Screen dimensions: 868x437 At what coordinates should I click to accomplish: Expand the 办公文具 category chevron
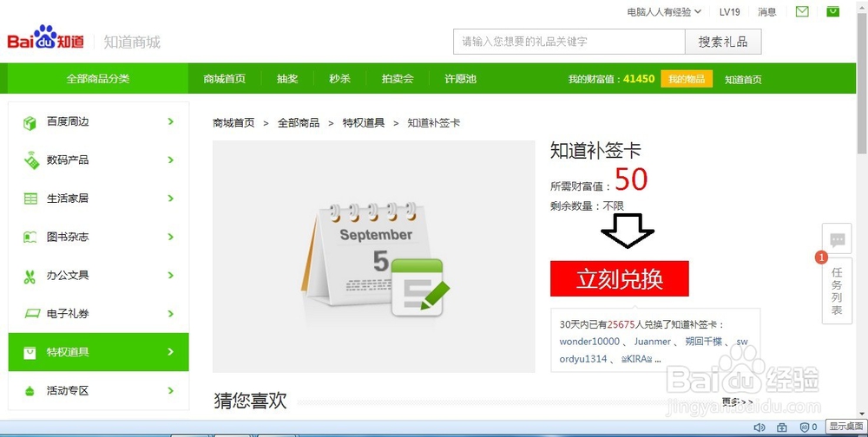click(x=171, y=275)
